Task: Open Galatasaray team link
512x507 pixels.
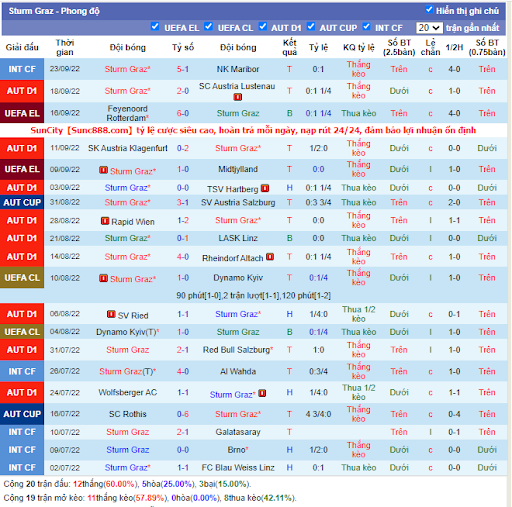Action: (x=238, y=432)
